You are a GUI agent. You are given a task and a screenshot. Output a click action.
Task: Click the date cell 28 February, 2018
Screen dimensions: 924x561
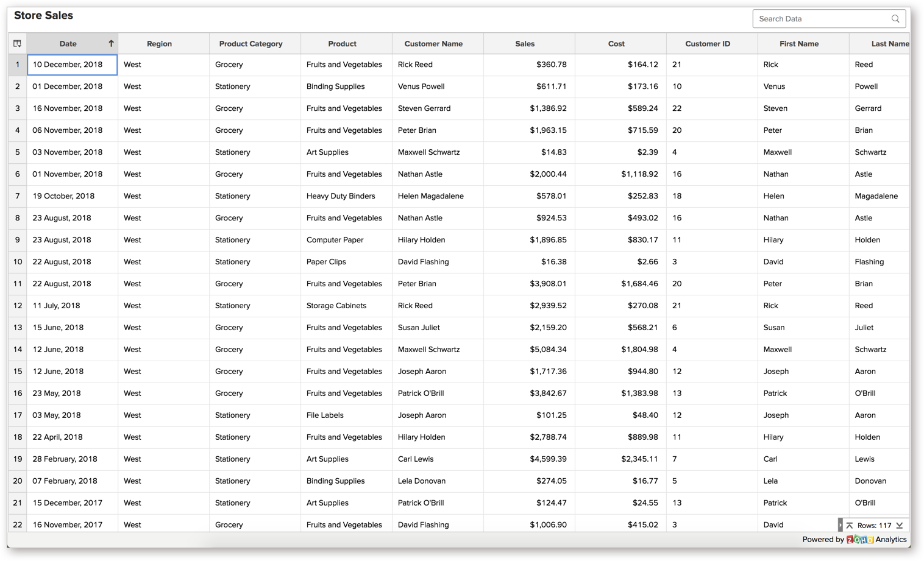[x=72, y=459]
